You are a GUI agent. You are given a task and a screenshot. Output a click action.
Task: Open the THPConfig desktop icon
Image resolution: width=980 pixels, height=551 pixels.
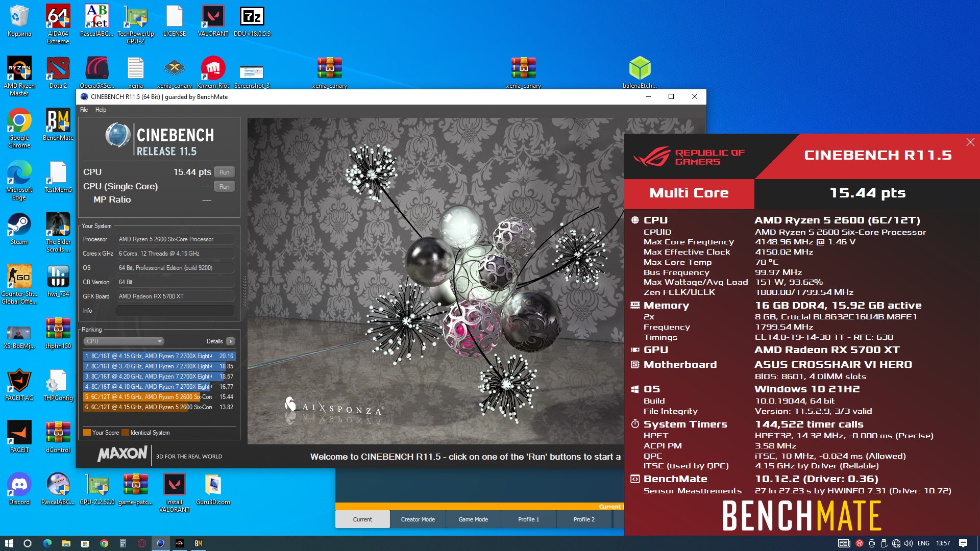coord(58,385)
